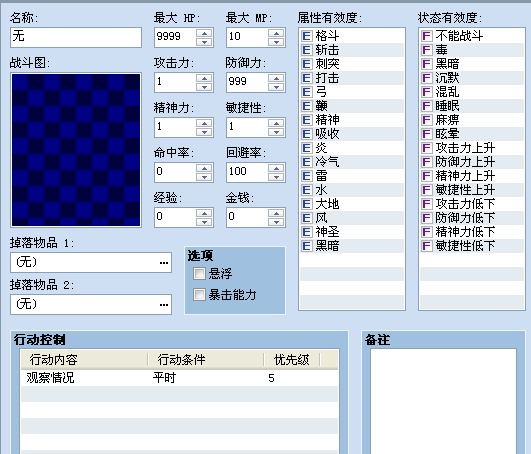
Task: Open the 掉落物品 2 item selector
Action: [164, 305]
